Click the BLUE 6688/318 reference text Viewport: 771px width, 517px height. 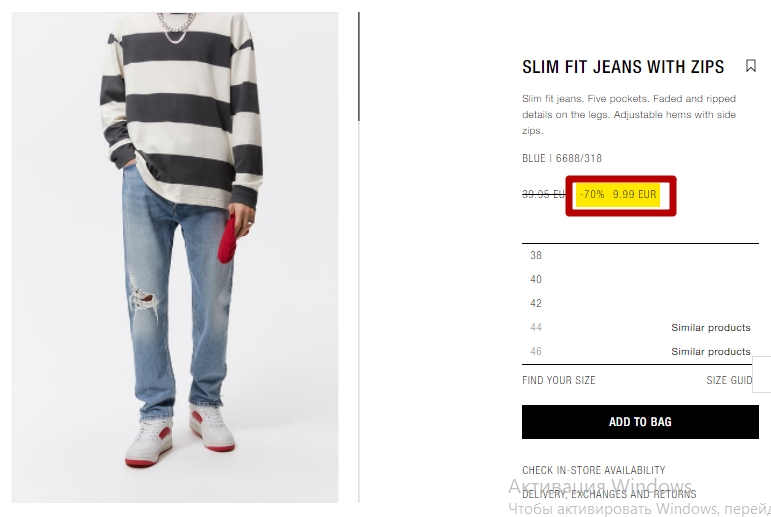click(562, 158)
